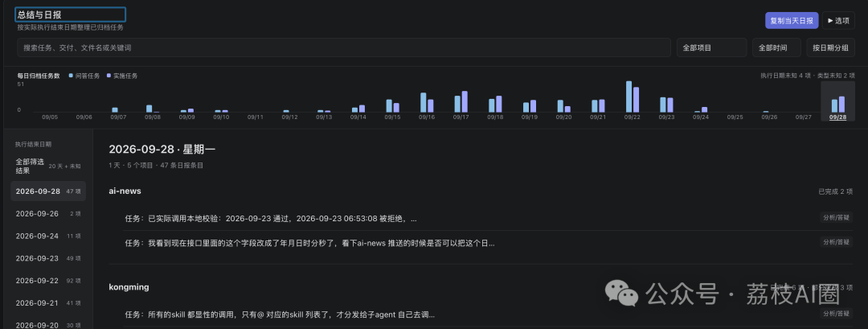868x329 pixels.
Task: Toggle the 问答任务 legend swatch
Action: click(x=71, y=76)
